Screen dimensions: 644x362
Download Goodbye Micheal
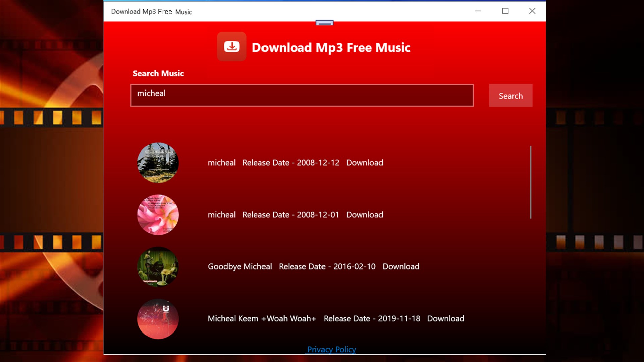(401, 266)
